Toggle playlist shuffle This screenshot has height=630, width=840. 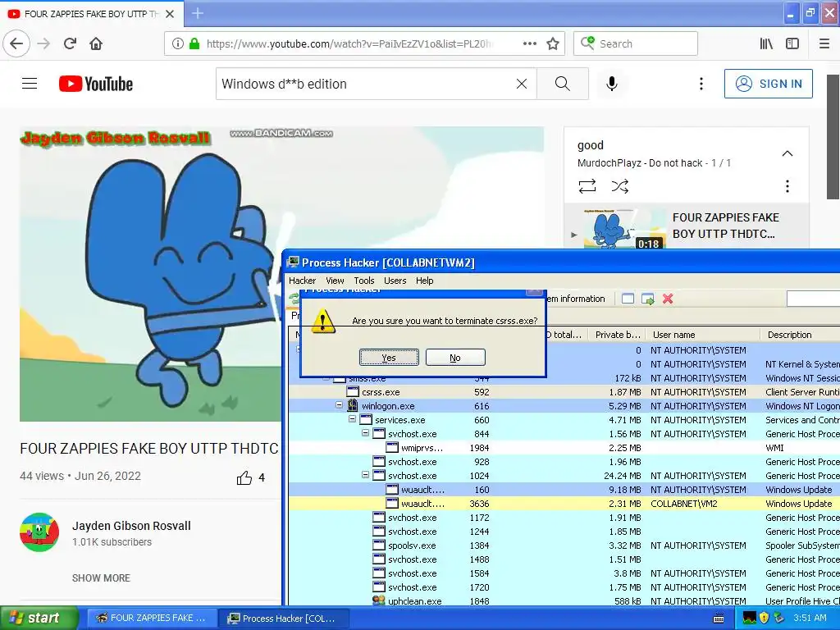point(620,186)
